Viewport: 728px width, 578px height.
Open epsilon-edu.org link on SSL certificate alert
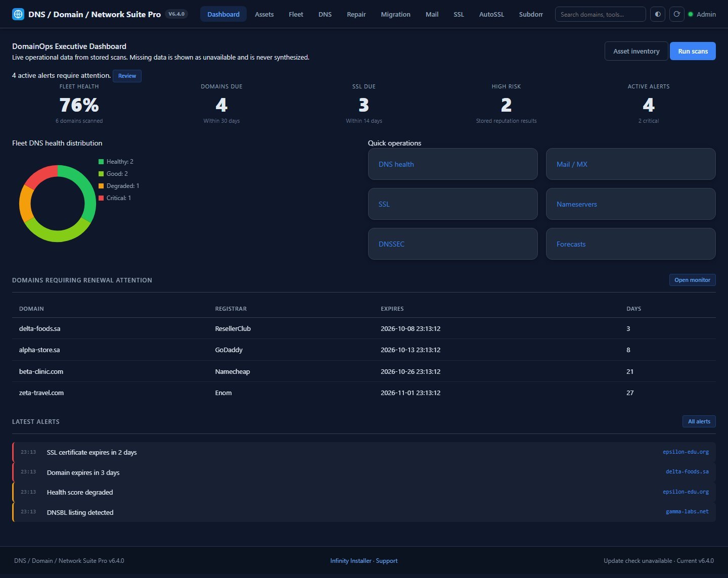pos(686,452)
